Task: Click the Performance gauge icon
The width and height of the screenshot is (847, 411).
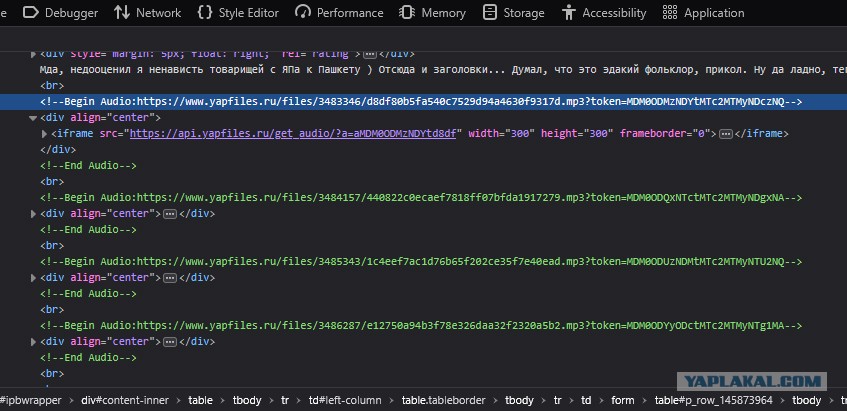Action: 303,13
